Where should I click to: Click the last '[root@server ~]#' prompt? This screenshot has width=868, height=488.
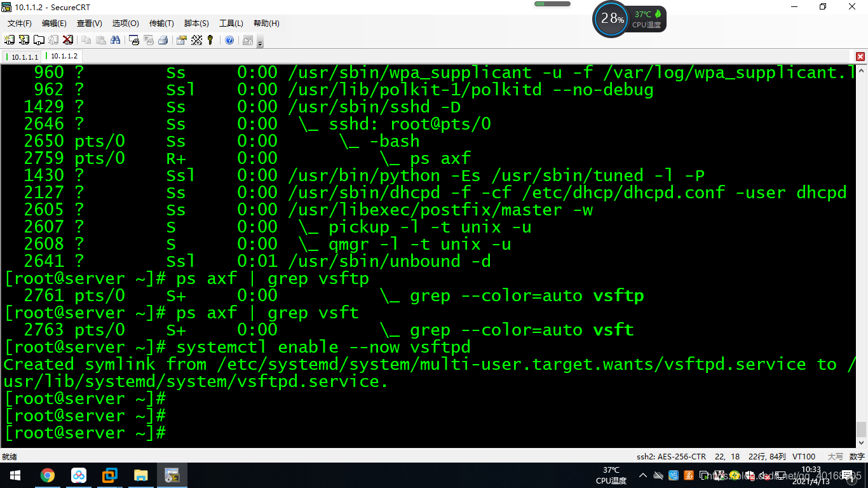85,433
